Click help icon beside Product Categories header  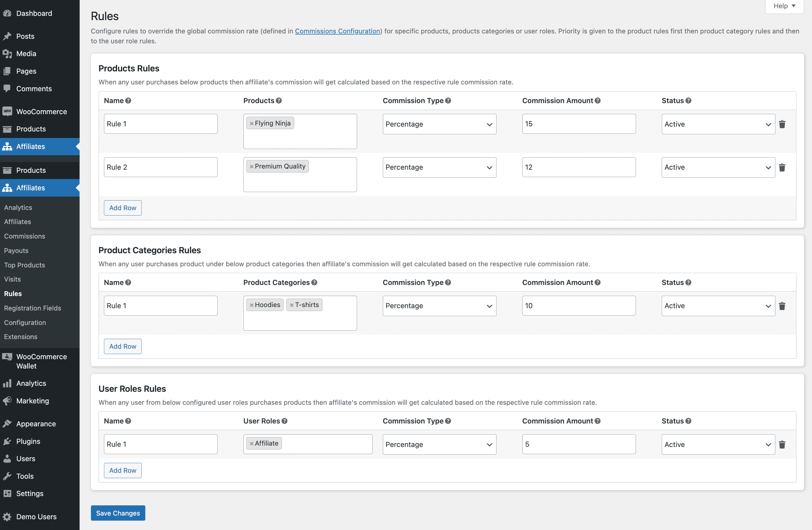[314, 282]
